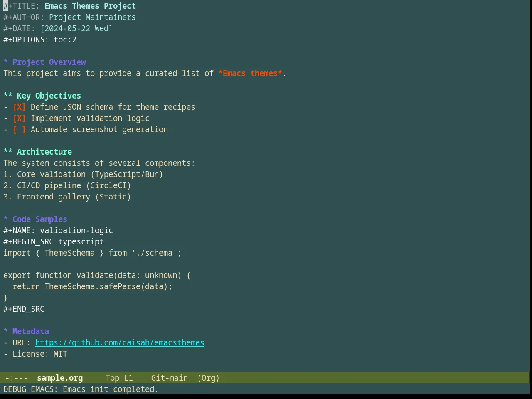Click the bold '*Emacs themes*' text
This screenshot has width=532, height=399.
click(x=250, y=74)
